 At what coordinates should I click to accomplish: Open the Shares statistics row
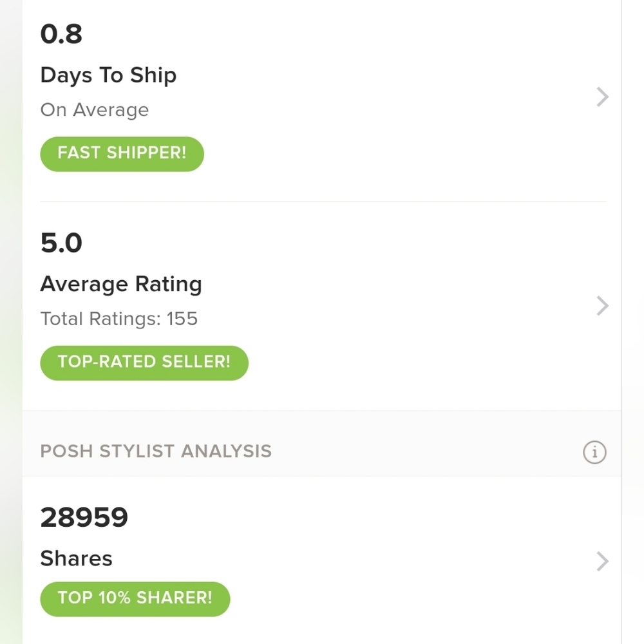coord(322,560)
